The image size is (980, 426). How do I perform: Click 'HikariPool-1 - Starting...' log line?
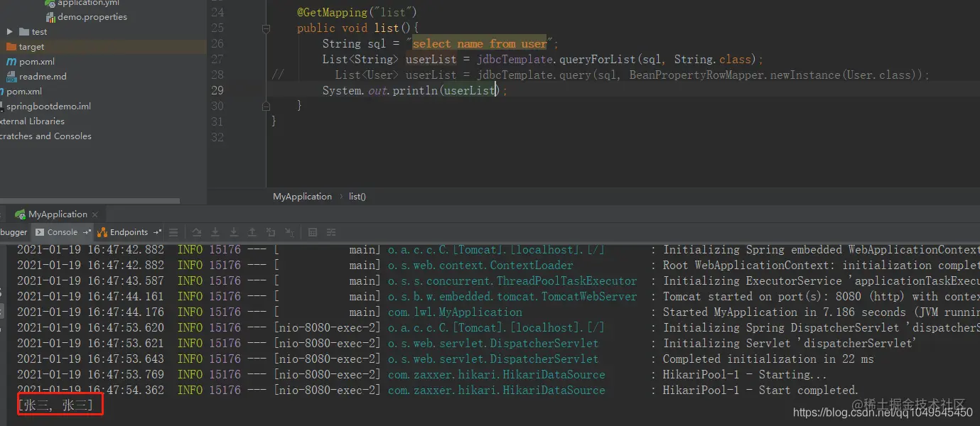pos(745,375)
